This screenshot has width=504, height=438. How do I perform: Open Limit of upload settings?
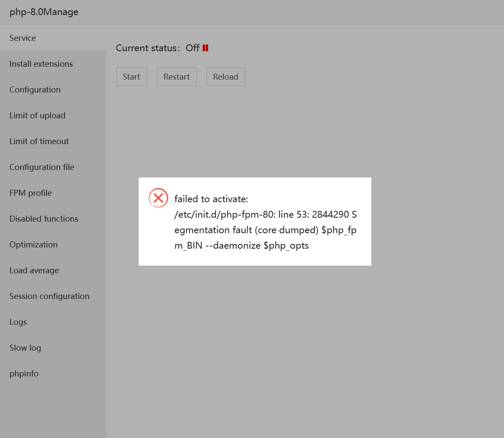37,115
